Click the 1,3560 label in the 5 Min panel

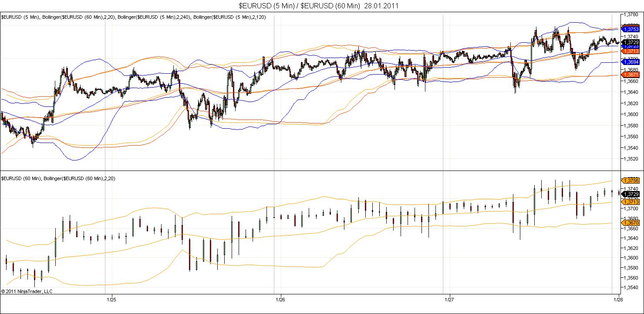[632, 137]
